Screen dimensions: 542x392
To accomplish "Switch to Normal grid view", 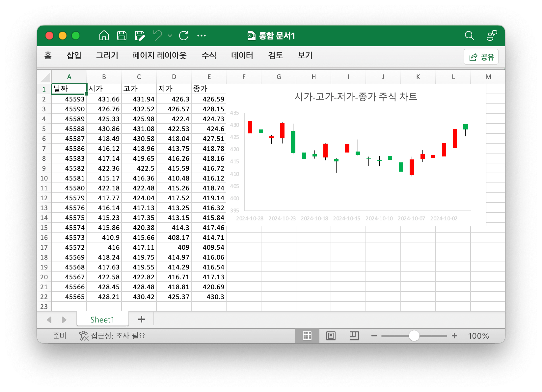I will click(307, 336).
